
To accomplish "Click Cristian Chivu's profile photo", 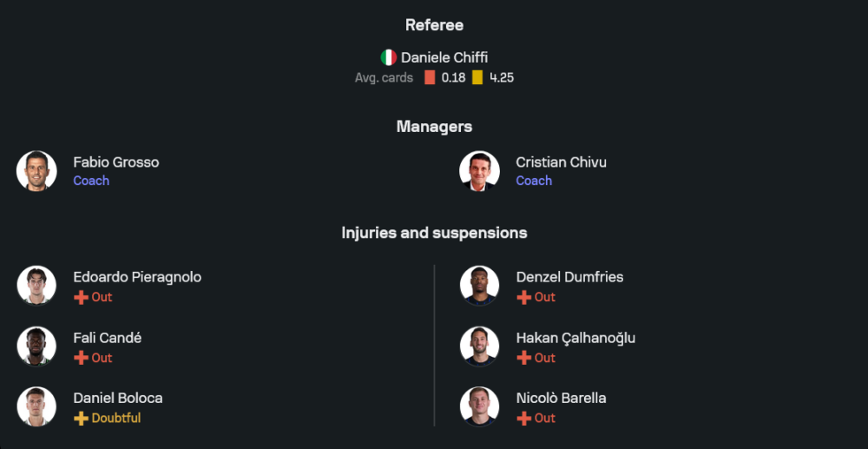I will pyautogui.click(x=479, y=170).
